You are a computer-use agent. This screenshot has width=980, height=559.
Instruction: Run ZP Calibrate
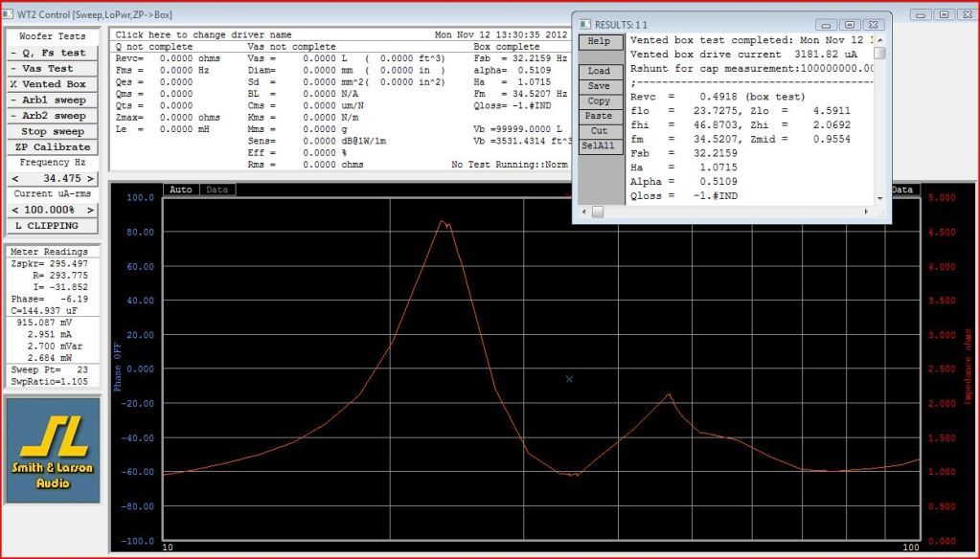click(x=52, y=147)
